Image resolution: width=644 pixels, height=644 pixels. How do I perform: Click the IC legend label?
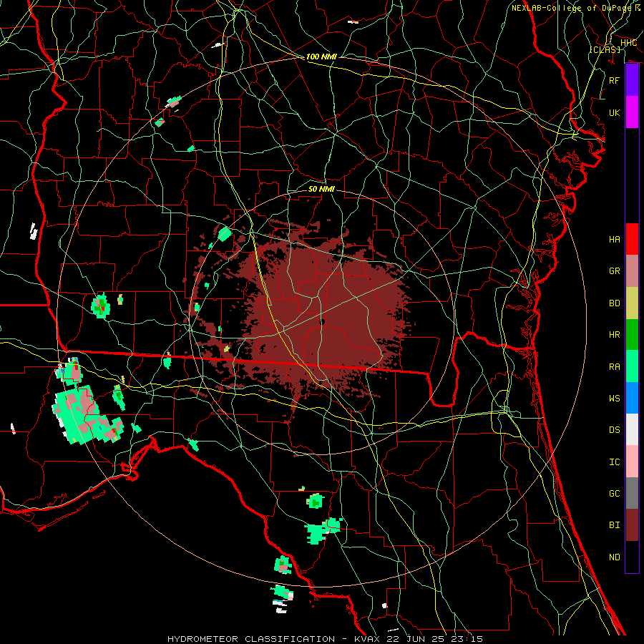pos(615,462)
